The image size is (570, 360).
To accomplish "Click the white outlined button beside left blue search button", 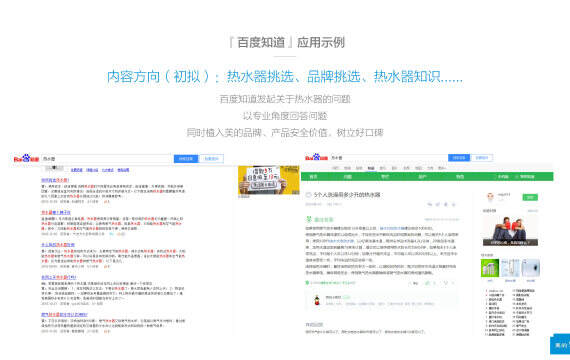I will point(211,159).
